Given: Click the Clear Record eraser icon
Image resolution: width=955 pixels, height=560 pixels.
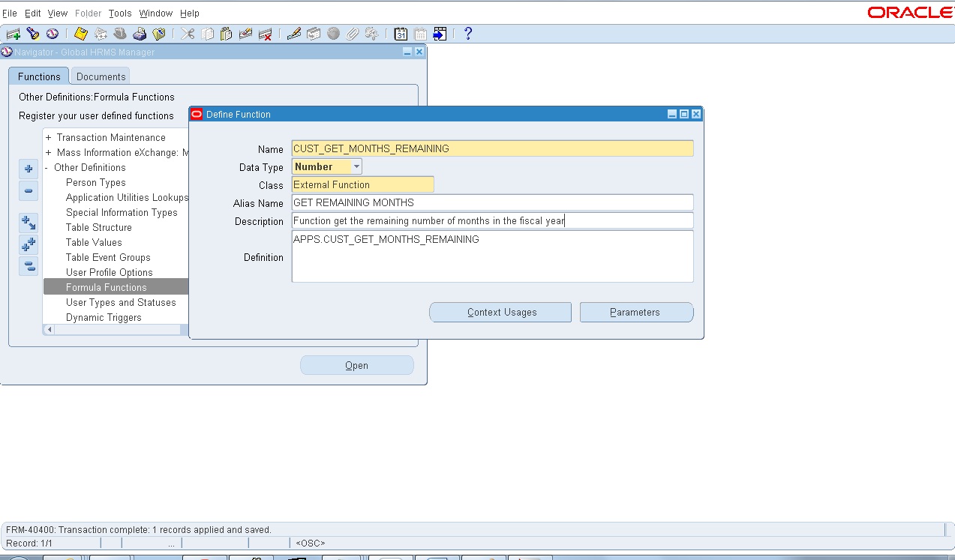Looking at the screenshot, I should coord(245,34).
